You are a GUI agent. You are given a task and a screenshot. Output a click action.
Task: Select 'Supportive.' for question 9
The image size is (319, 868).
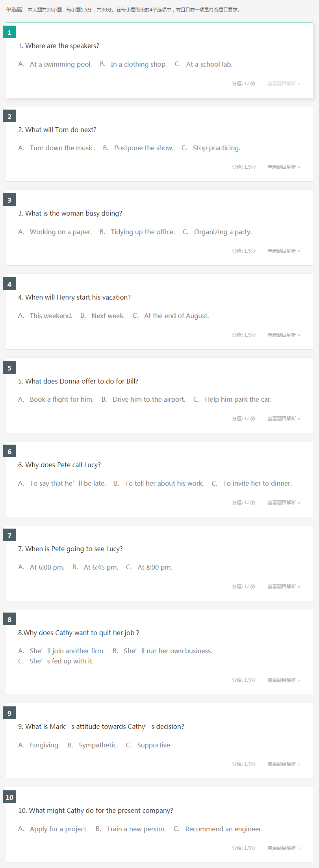pyautogui.click(x=154, y=745)
